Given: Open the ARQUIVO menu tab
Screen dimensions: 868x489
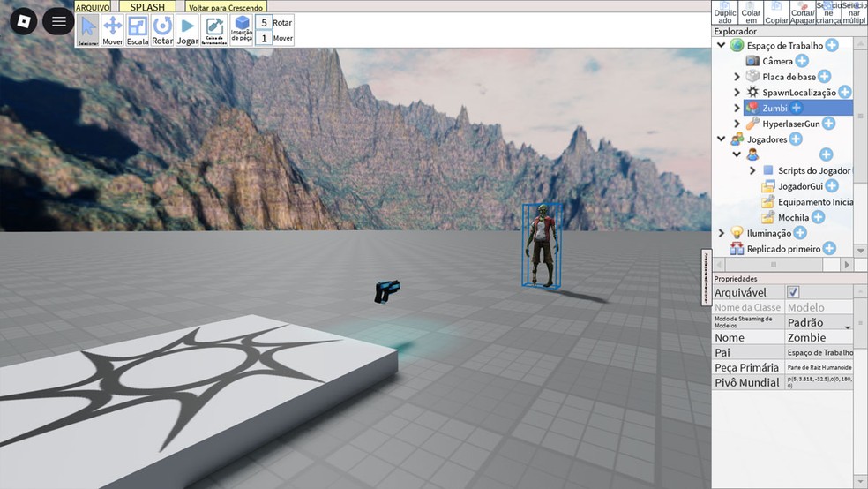Looking at the screenshot, I should click(x=93, y=7).
